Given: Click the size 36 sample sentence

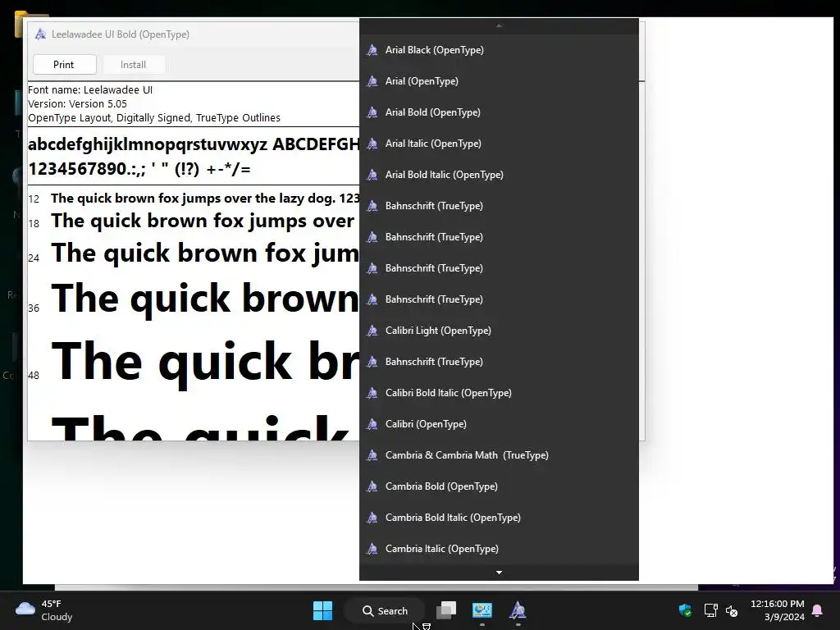Looking at the screenshot, I should pyautogui.click(x=205, y=299).
